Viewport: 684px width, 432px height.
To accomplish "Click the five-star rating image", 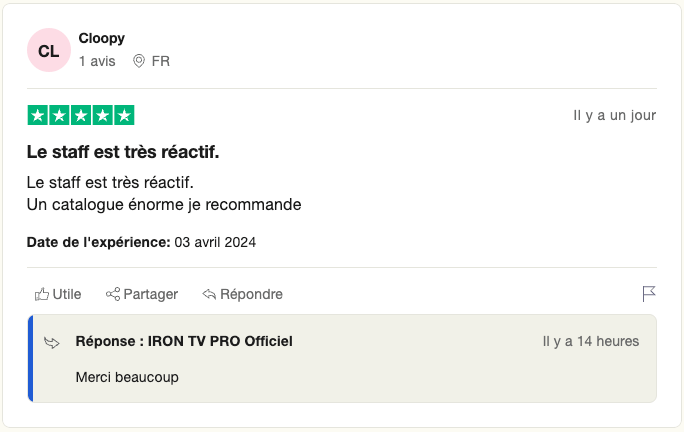I will point(81,115).
